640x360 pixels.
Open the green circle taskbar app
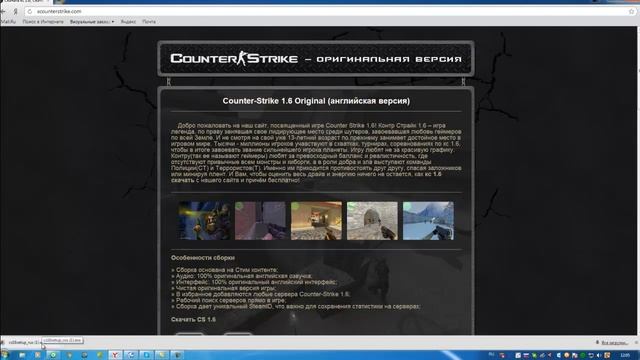pos(53,355)
